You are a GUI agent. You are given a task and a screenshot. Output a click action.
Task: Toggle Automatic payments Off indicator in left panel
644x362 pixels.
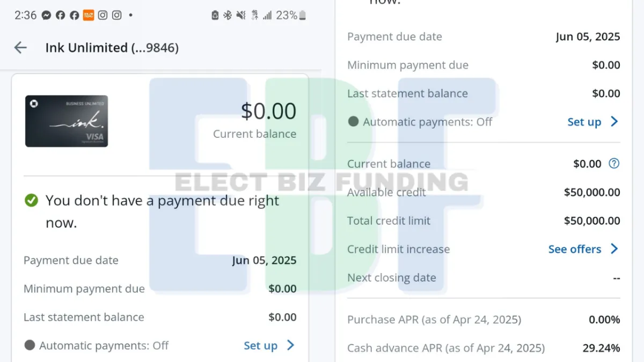tap(30, 345)
